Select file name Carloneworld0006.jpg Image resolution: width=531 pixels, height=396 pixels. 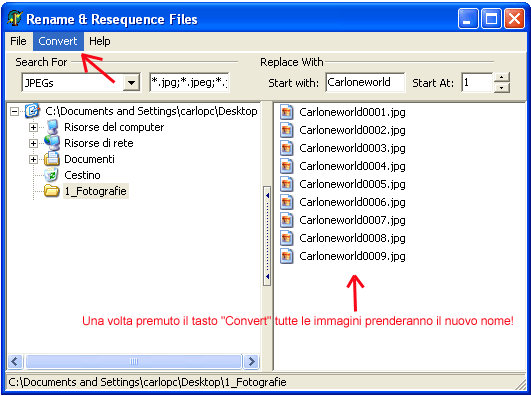(x=352, y=202)
